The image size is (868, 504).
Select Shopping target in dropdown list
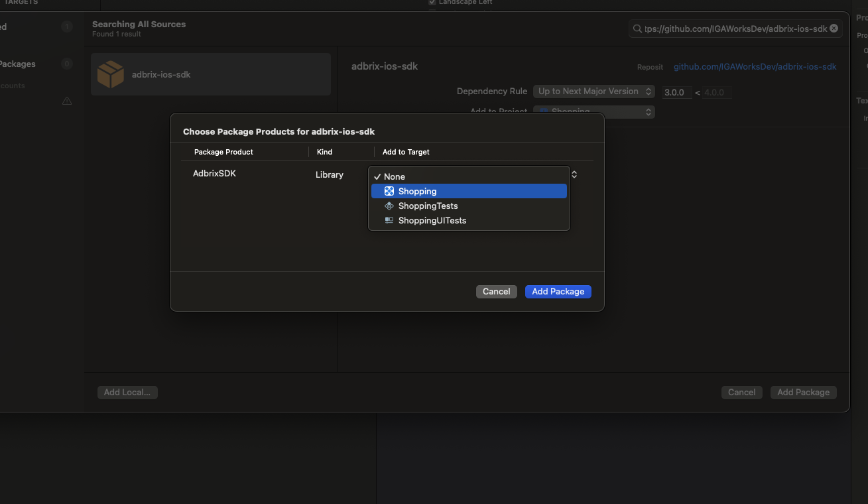click(x=469, y=191)
